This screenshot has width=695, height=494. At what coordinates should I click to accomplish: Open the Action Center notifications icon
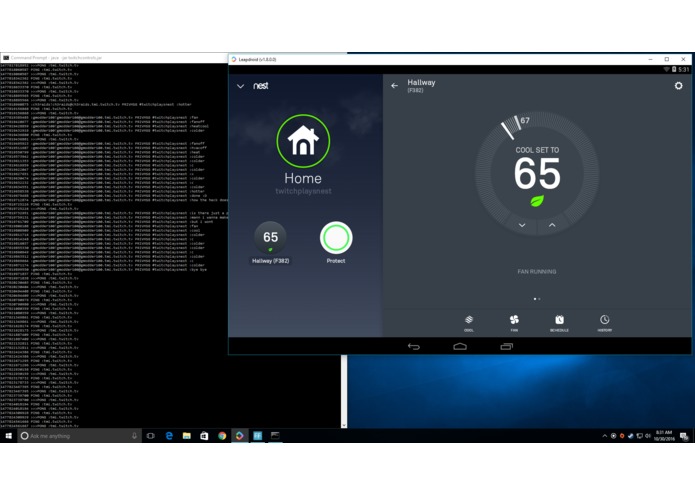(684, 436)
